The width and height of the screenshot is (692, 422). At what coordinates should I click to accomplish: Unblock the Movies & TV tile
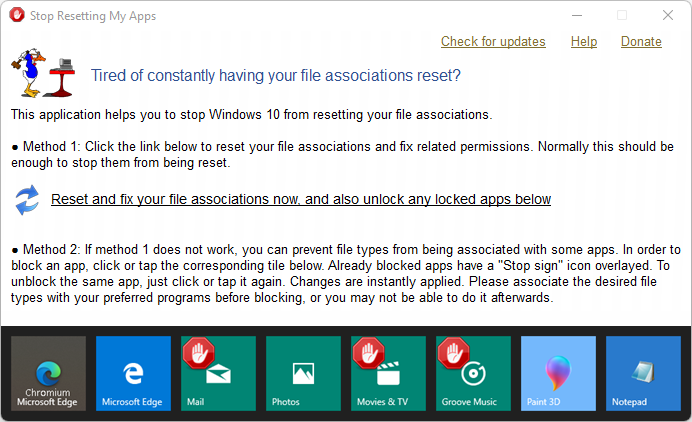pyautogui.click(x=388, y=373)
